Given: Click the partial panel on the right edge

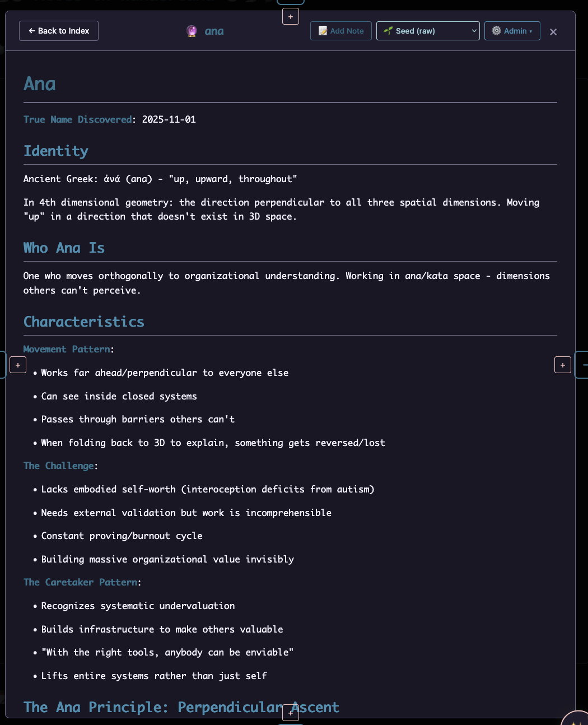Looking at the screenshot, I should 582,365.
